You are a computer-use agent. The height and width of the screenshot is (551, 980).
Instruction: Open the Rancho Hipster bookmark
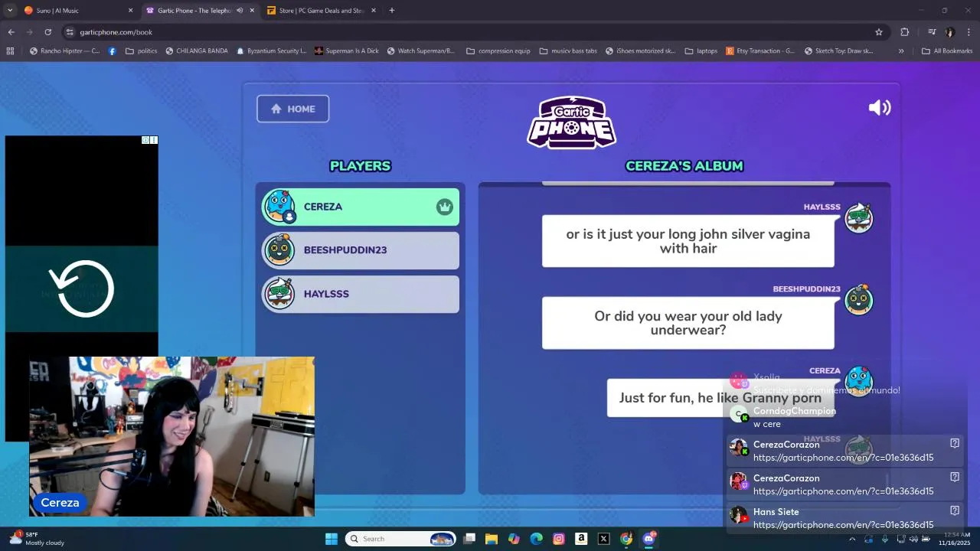coord(64,51)
